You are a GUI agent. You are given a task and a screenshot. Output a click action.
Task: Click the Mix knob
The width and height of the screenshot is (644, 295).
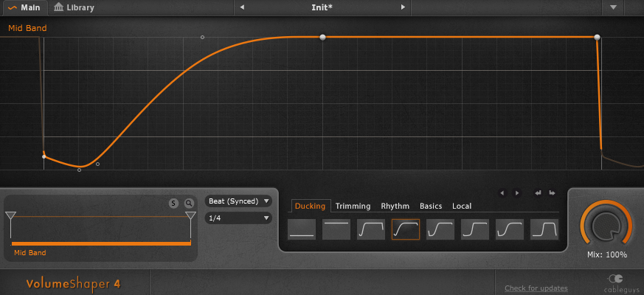606,225
